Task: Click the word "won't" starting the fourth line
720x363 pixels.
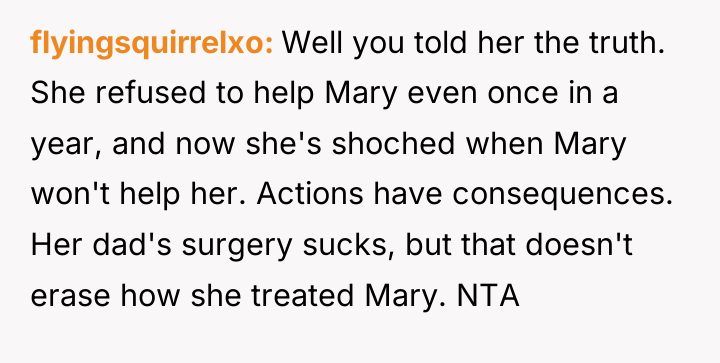Action: 71,196
